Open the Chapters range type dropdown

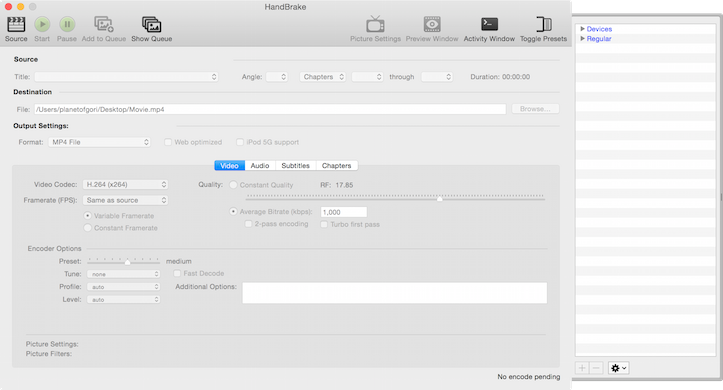coord(323,77)
